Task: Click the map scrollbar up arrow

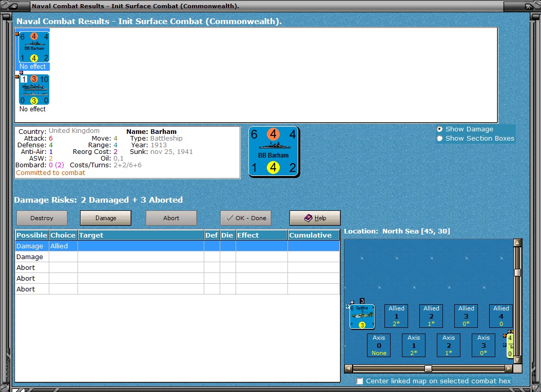Action: (517, 243)
